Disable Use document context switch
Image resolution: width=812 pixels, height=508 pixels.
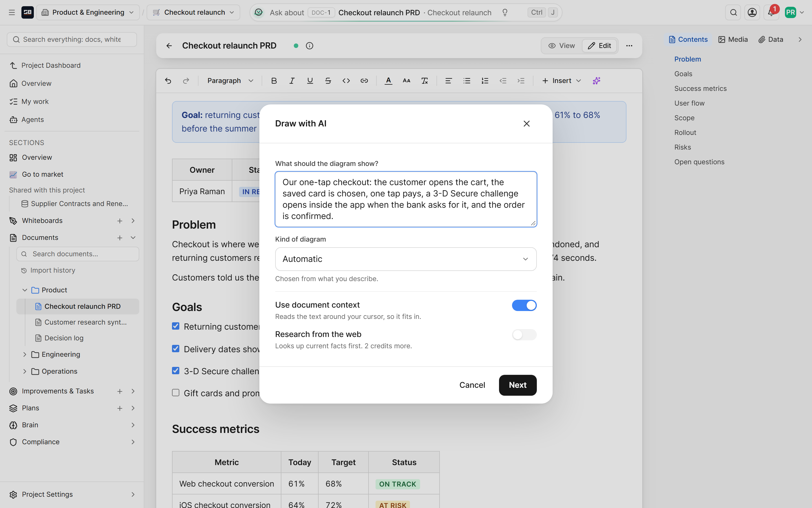tap(524, 305)
